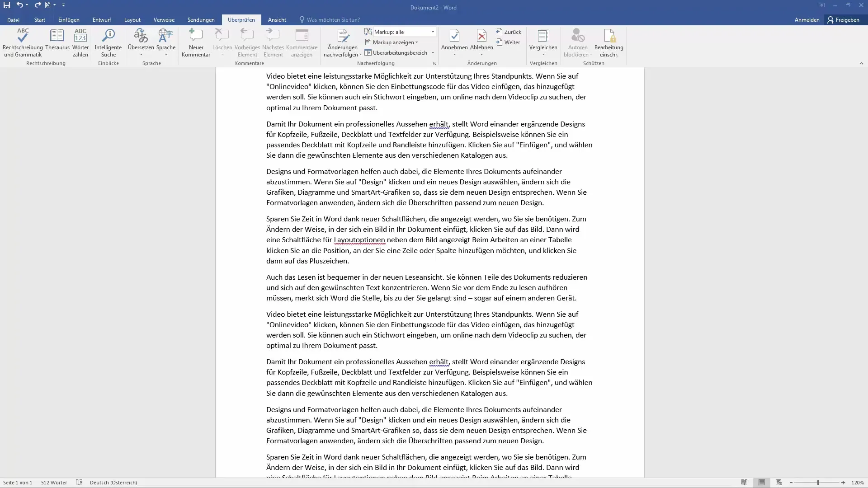Viewport: 868px width, 488px height.
Task: Open the Thesaurus
Action: pos(57,39)
